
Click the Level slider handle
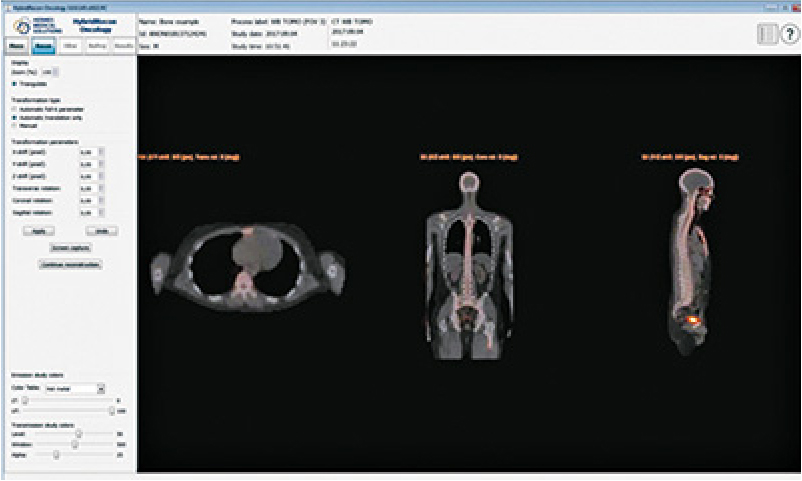78,434
